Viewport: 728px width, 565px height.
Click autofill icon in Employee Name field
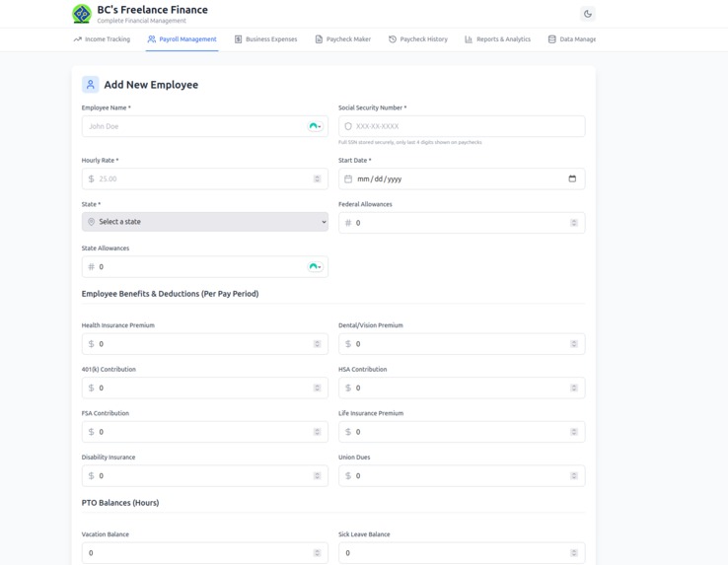pos(316,126)
